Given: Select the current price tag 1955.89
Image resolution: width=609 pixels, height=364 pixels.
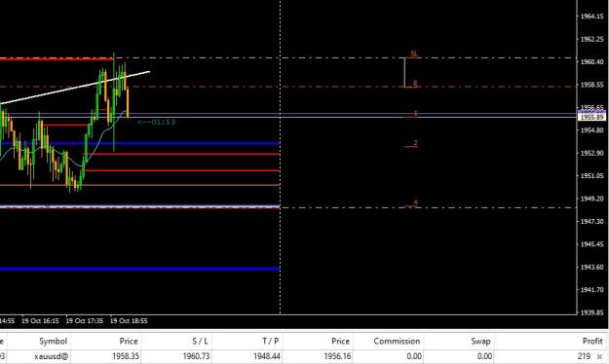Looking at the screenshot, I should (591, 117).
